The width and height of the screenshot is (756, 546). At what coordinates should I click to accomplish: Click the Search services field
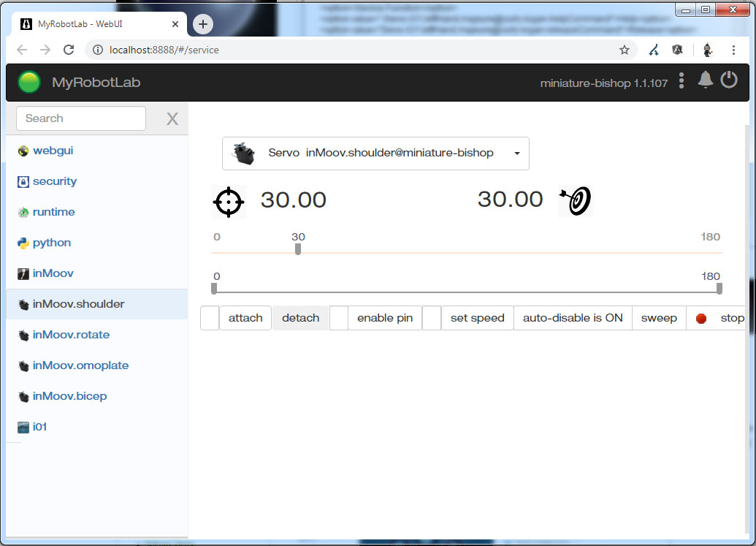click(81, 118)
